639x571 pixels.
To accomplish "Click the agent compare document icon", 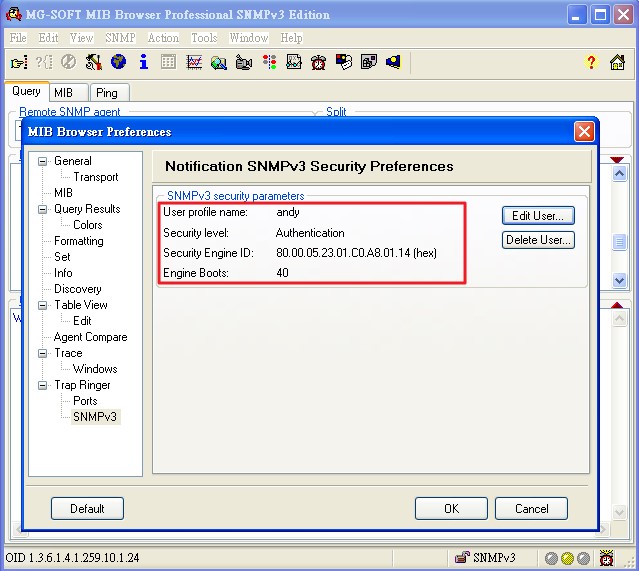I will pyautogui.click(x=294, y=62).
